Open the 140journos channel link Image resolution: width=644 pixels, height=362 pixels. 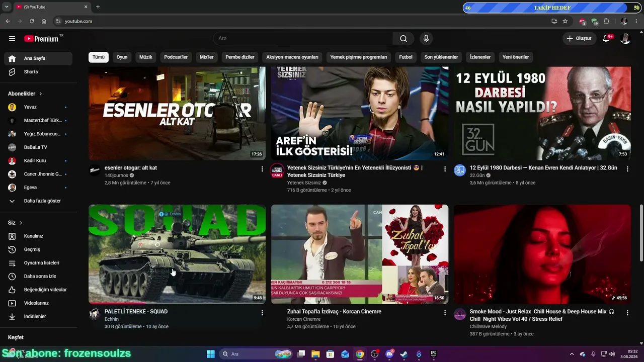[x=116, y=175]
